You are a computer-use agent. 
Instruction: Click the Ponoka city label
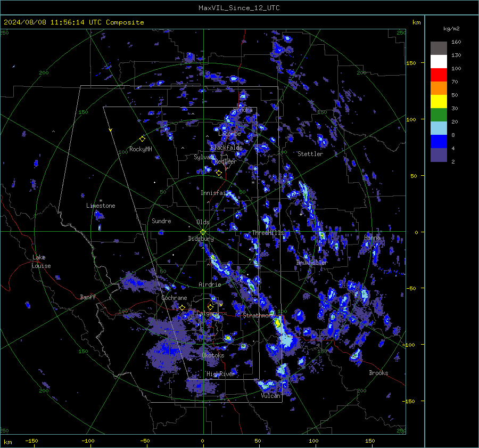coord(243,110)
